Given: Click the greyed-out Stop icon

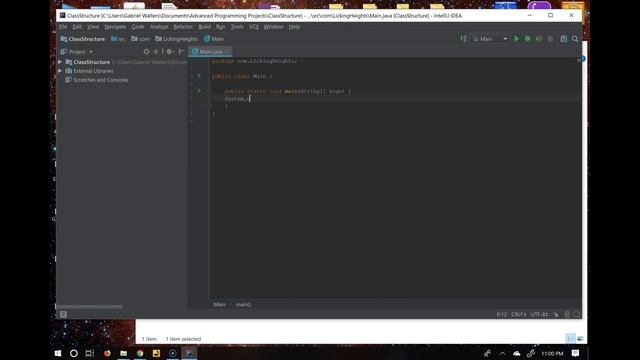Looking at the screenshot, I should click(550, 39).
